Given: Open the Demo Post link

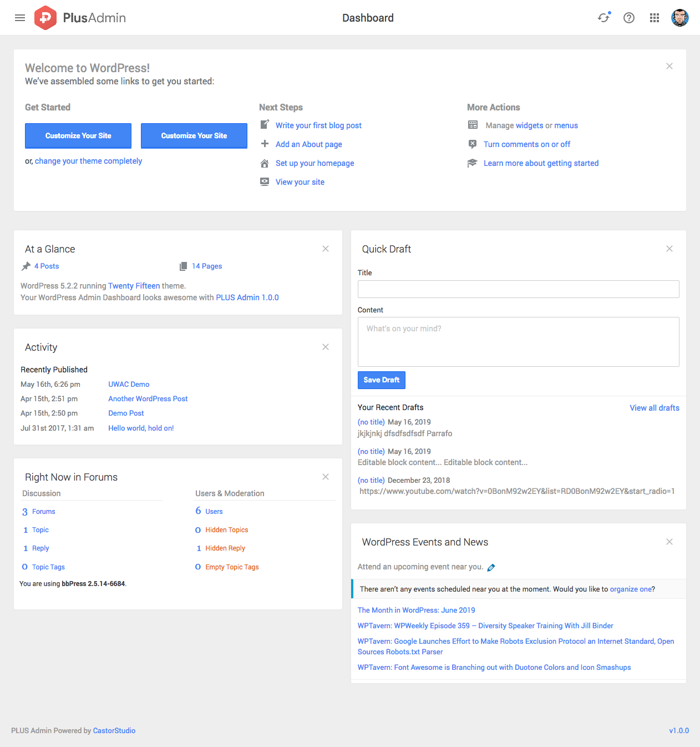Looking at the screenshot, I should coord(126,413).
